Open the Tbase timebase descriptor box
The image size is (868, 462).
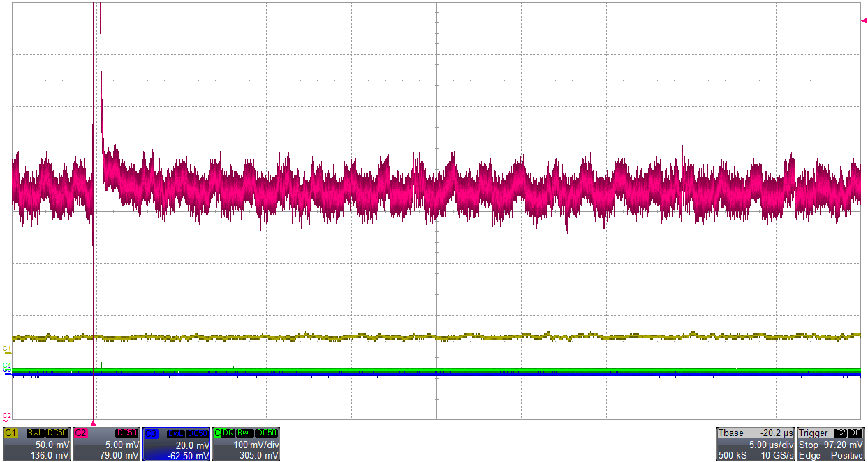click(756, 445)
